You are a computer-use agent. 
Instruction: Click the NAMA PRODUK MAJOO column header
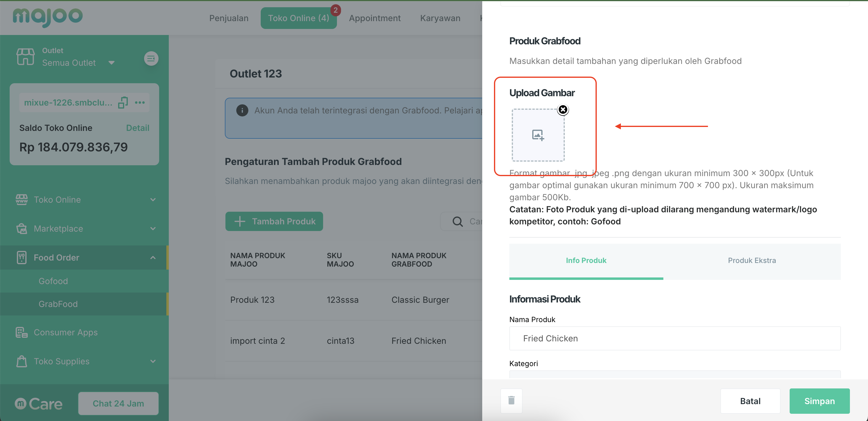click(x=257, y=260)
